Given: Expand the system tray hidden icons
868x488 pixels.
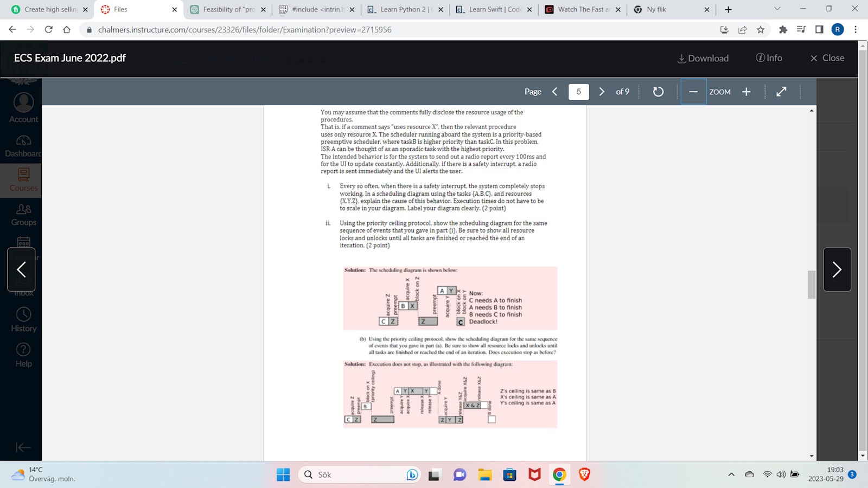Looking at the screenshot, I should point(731,474).
